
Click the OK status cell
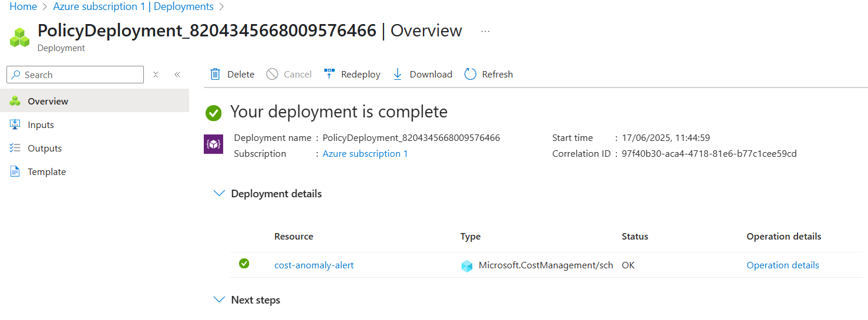tap(628, 265)
